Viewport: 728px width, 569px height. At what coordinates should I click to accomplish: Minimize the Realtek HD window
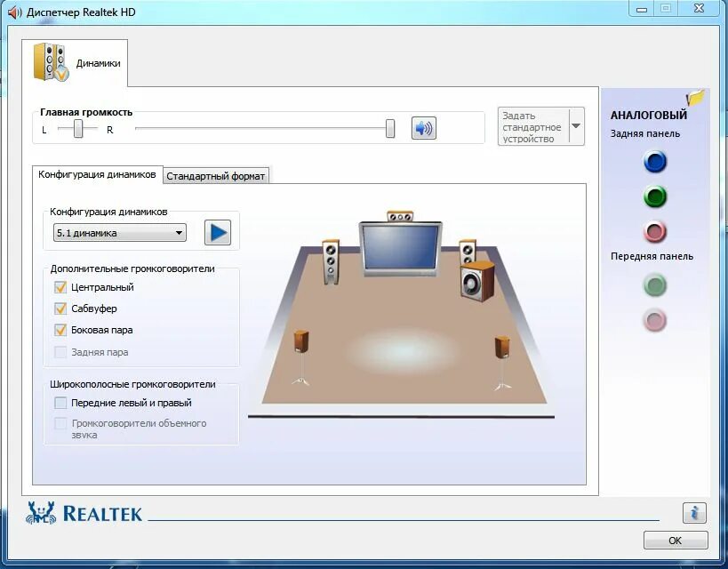[642, 8]
